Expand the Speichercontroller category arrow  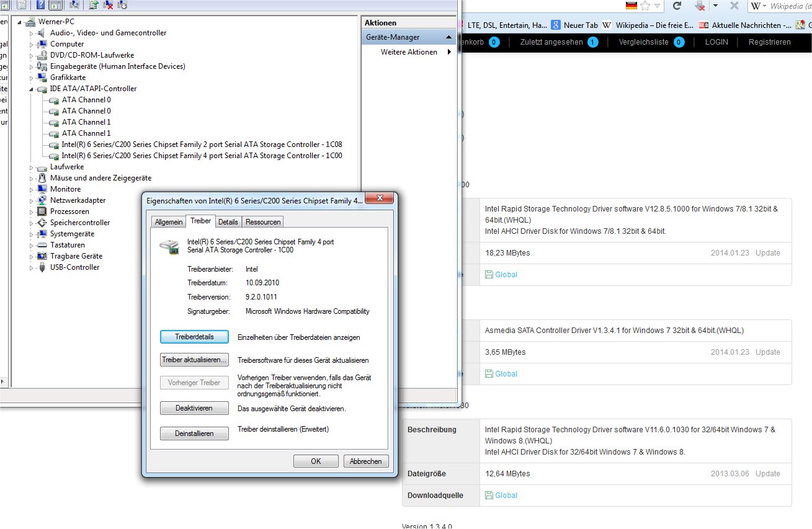(32, 223)
